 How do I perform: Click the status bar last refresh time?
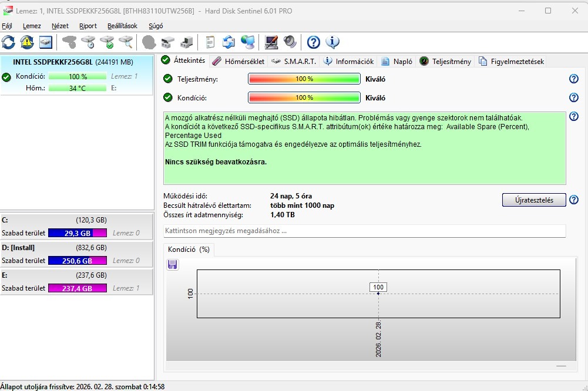coord(82,386)
